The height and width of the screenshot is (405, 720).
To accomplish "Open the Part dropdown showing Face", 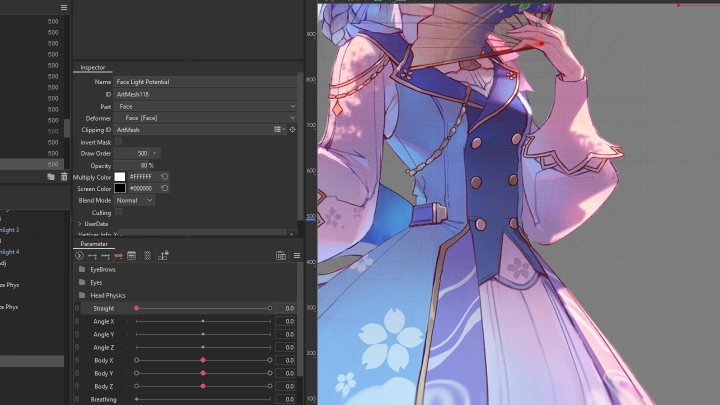I will pyautogui.click(x=205, y=106).
